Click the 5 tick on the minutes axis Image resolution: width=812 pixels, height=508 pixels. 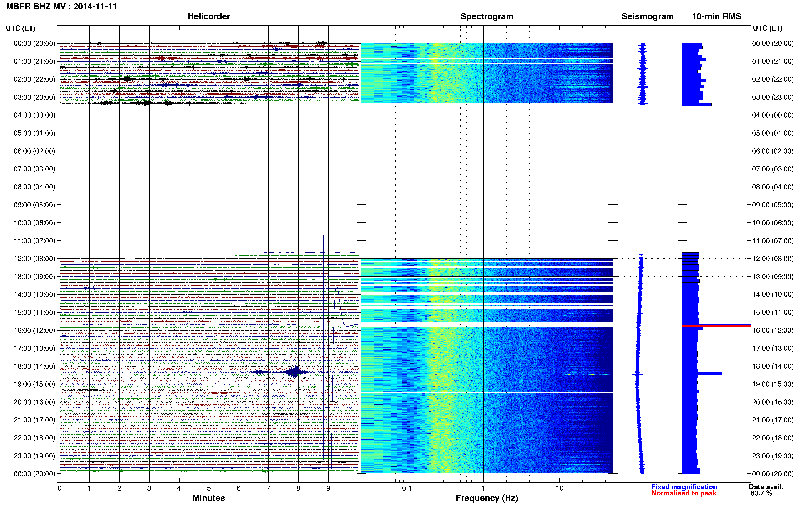pyautogui.click(x=209, y=488)
